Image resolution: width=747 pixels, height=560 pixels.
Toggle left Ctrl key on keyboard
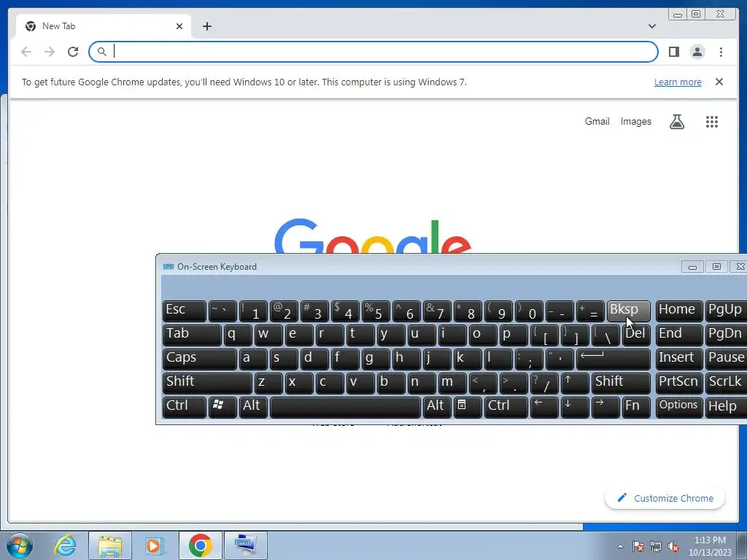[184, 408]
